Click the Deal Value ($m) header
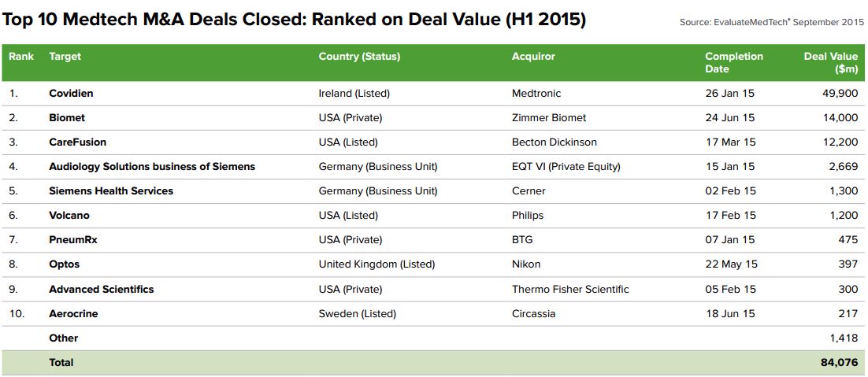868x377 pixels. [x=830, y=62]
